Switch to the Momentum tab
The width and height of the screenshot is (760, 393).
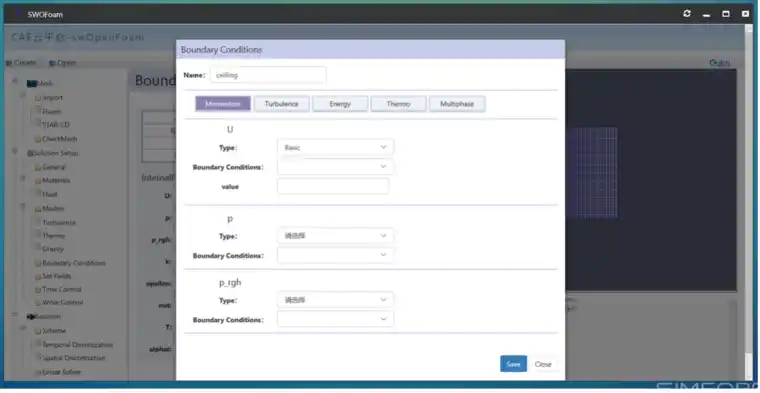pos(223,104)
